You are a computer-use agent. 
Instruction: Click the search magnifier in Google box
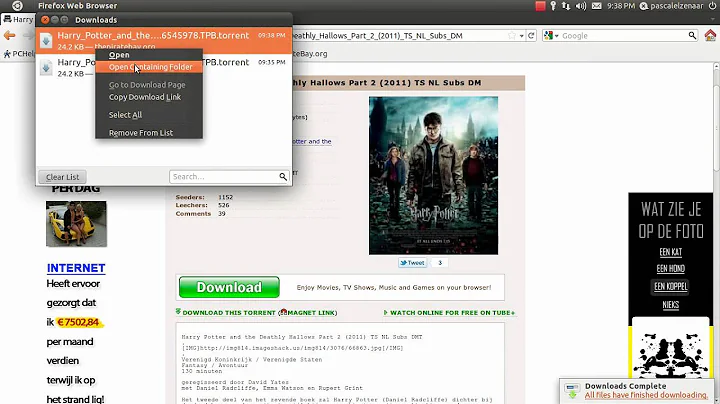[692, 35]
